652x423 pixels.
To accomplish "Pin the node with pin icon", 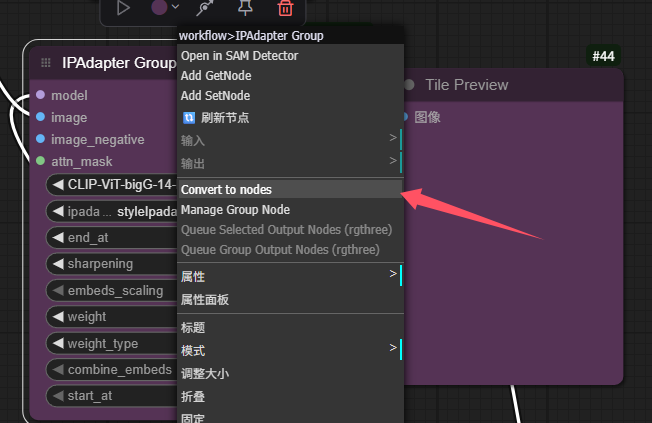I will point(245,7).
